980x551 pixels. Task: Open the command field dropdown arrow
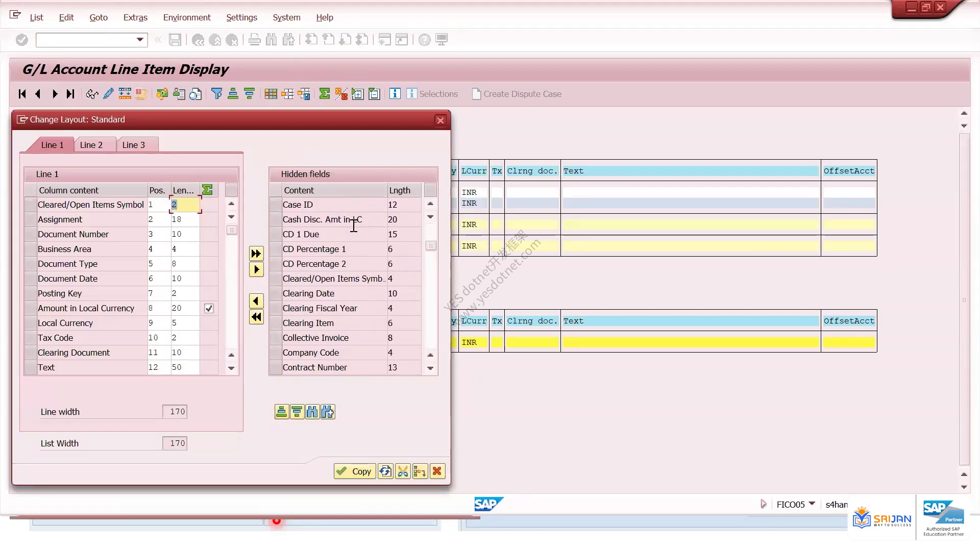[x=140, y=40]
